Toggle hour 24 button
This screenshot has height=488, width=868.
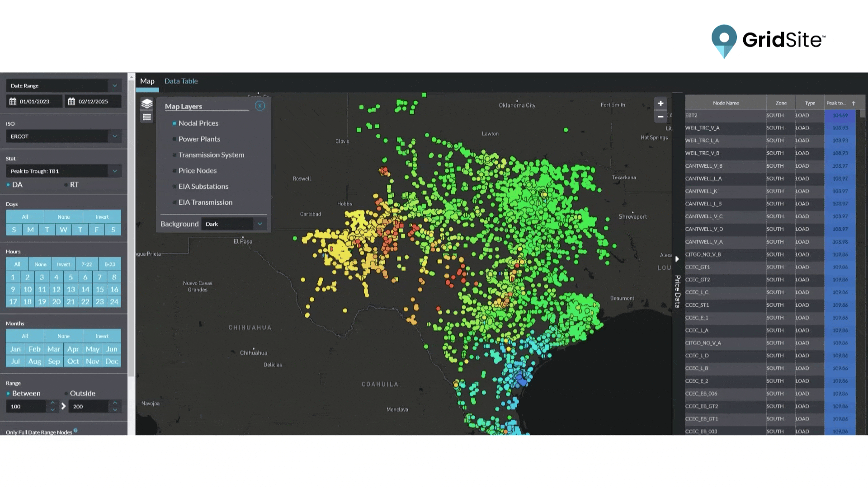pos(114,301)
